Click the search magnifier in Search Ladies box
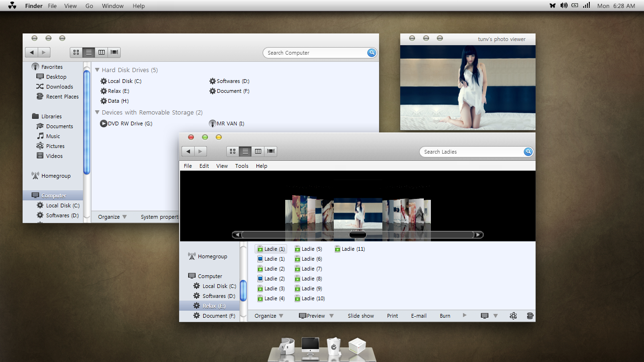This screenshot has width=644, height=362. (x=528, y=152)
